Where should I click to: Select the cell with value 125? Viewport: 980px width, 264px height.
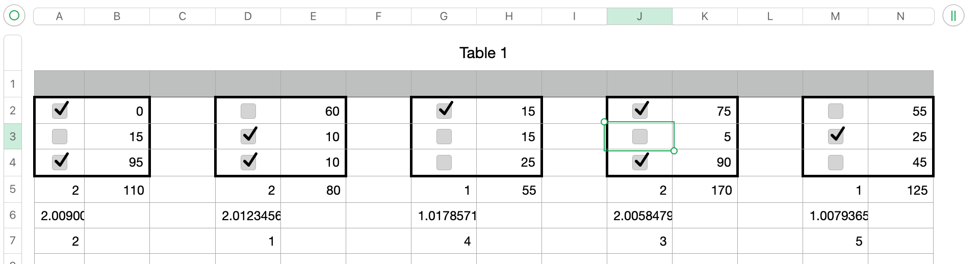coord(900,190)
